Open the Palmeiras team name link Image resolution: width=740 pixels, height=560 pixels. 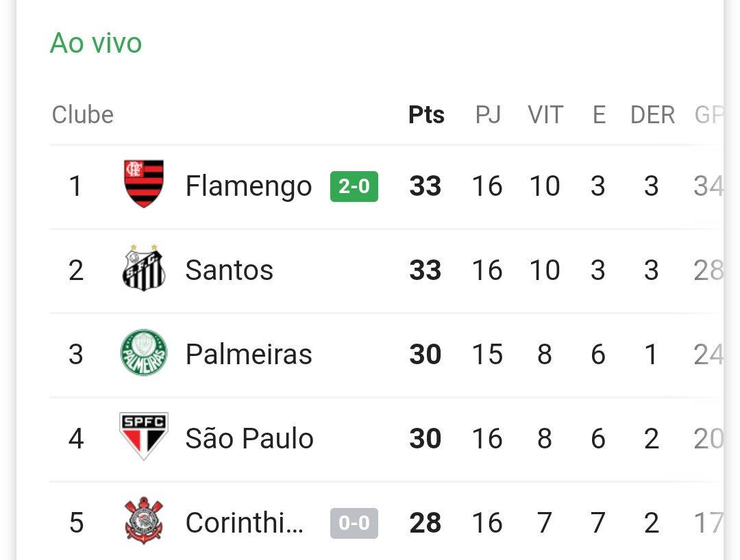(249, 355)
